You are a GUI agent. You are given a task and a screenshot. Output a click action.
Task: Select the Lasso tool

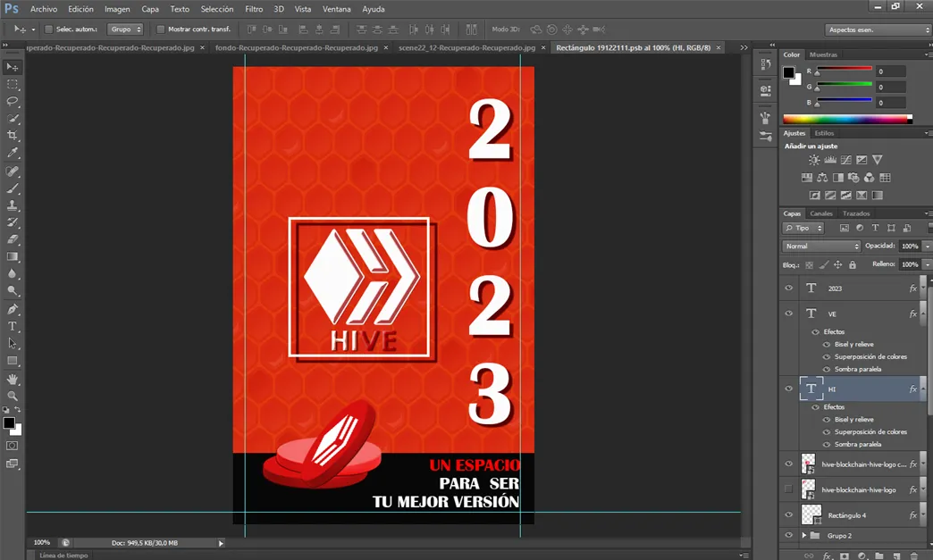pos(13,102)
